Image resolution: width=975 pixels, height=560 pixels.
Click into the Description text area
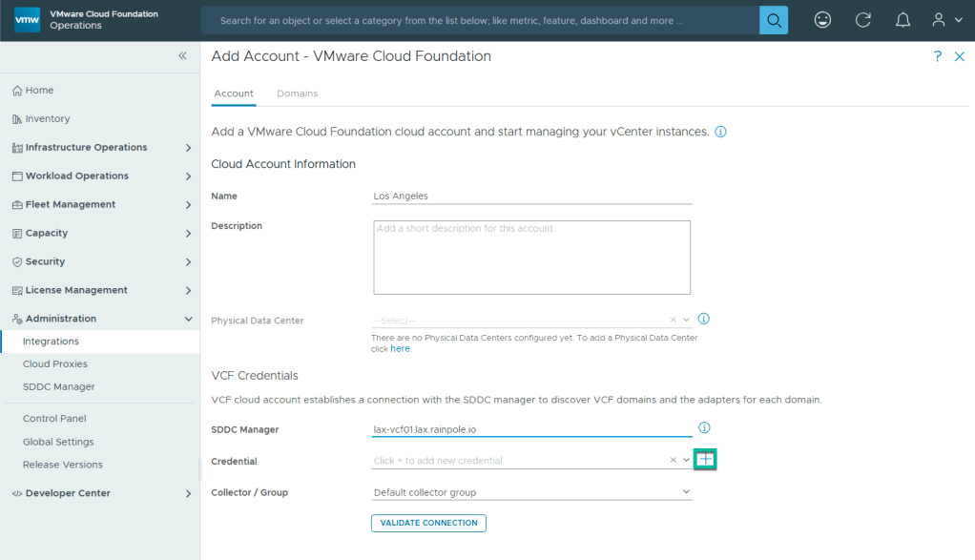coord(531,258)
